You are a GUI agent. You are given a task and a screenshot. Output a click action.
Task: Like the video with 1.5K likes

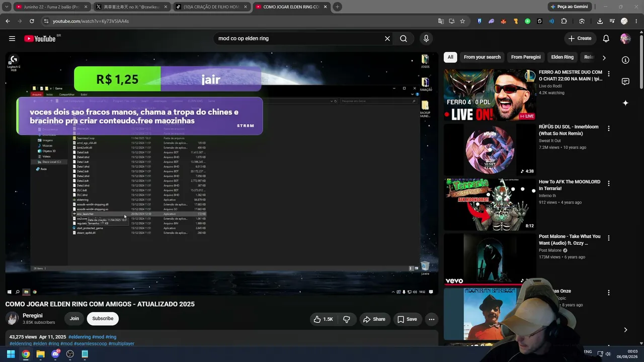323,319
